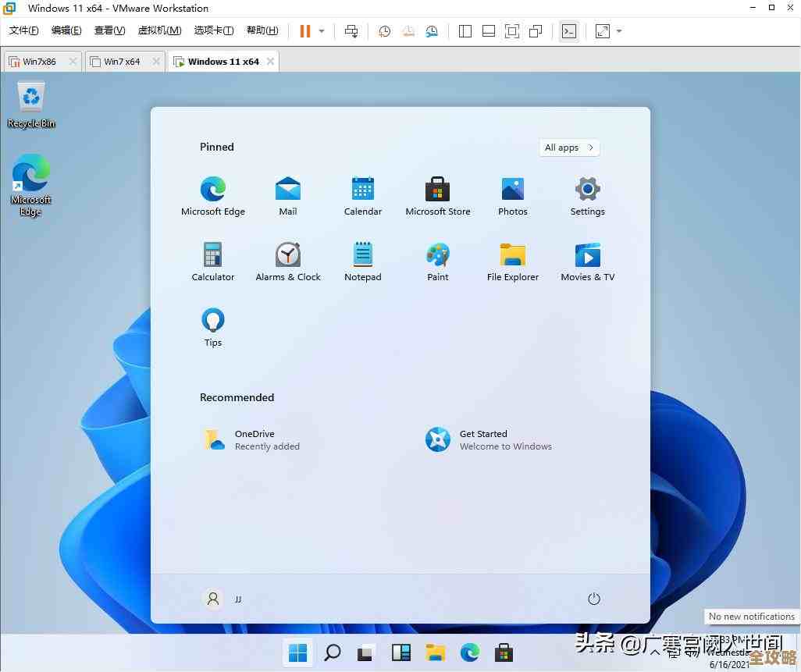Viewport: 801px width, 672px height.
Task: Click the power button in Start menu
Action: [594, 599]
